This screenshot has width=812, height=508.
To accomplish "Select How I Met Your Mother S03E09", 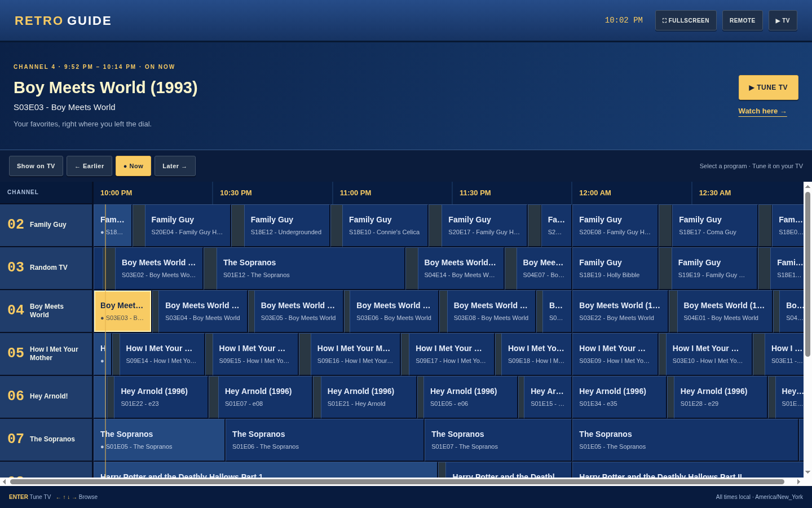I will 615,354.
